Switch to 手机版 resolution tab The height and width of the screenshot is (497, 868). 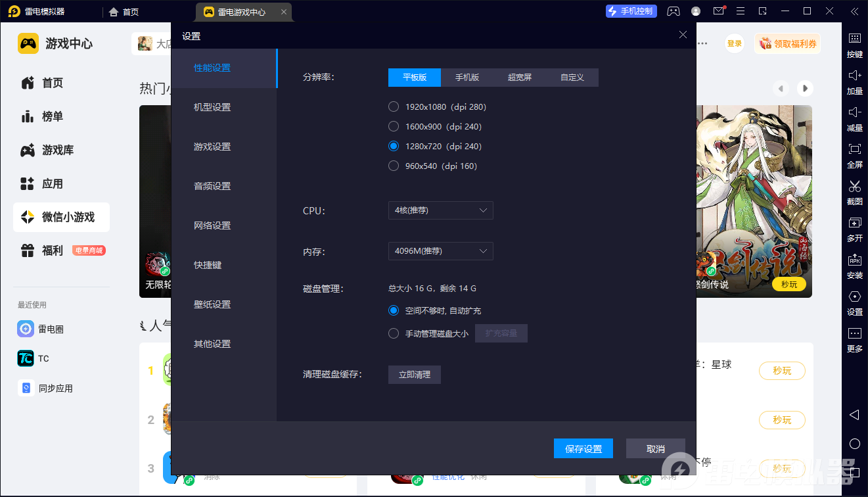click(467, 78)
